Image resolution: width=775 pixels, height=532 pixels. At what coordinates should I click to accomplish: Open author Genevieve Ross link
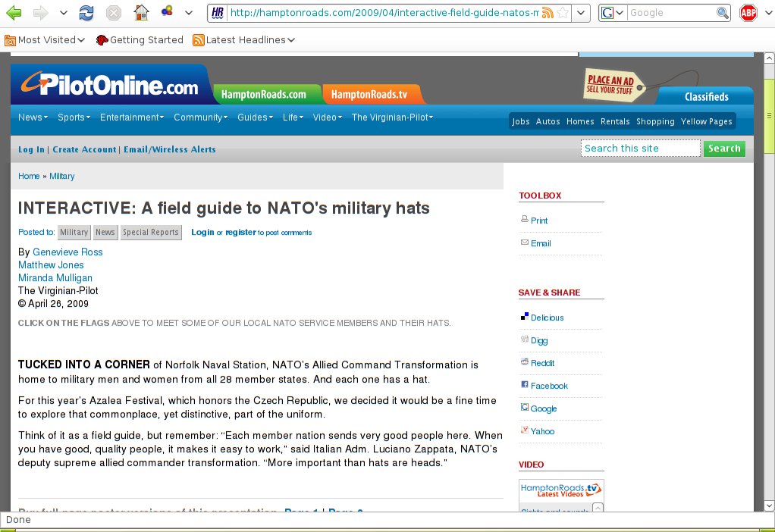tap(67, 252)
